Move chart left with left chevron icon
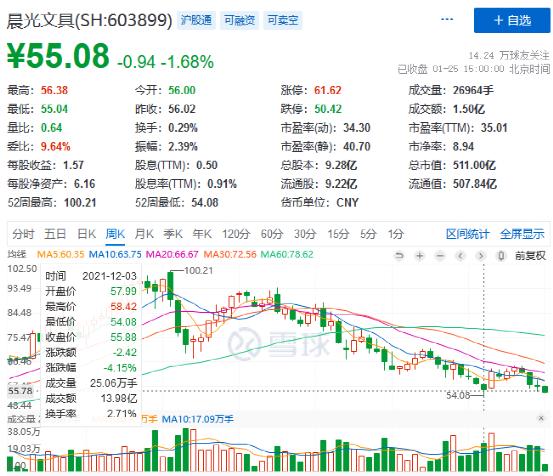Viewport: 553px width, 476px height. (460, 255)
